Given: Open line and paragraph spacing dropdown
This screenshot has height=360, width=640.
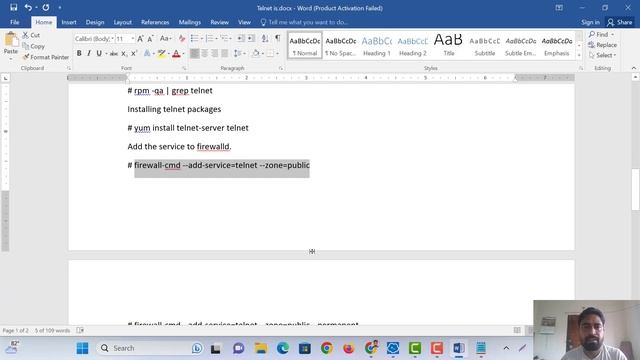Looking at the screenshot, I should point(240,53).
